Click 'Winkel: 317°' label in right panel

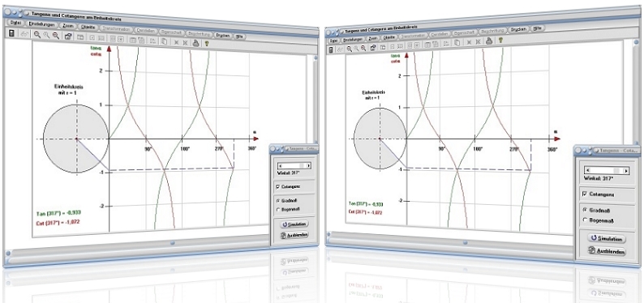click(598, 178)
